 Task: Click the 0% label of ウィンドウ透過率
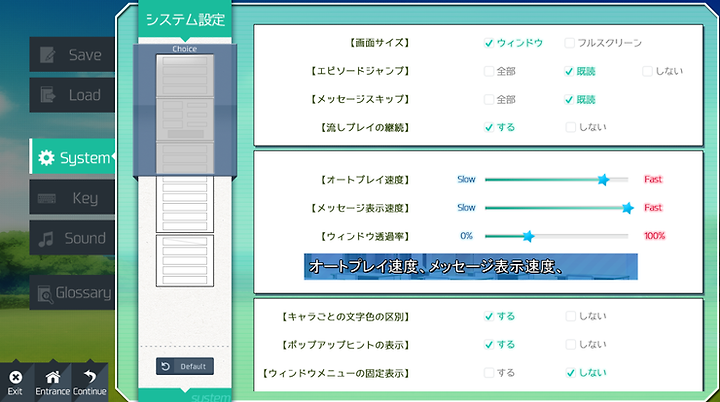[466, 236]
